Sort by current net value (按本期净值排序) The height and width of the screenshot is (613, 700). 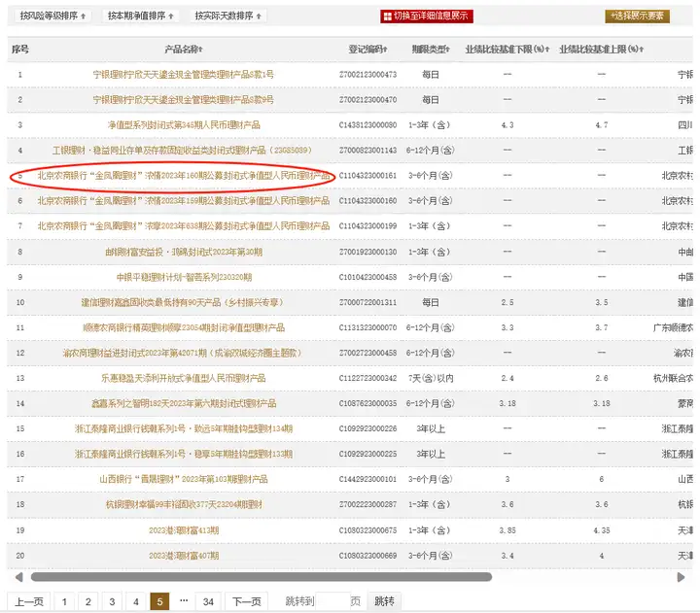click(x=140, y=17)
